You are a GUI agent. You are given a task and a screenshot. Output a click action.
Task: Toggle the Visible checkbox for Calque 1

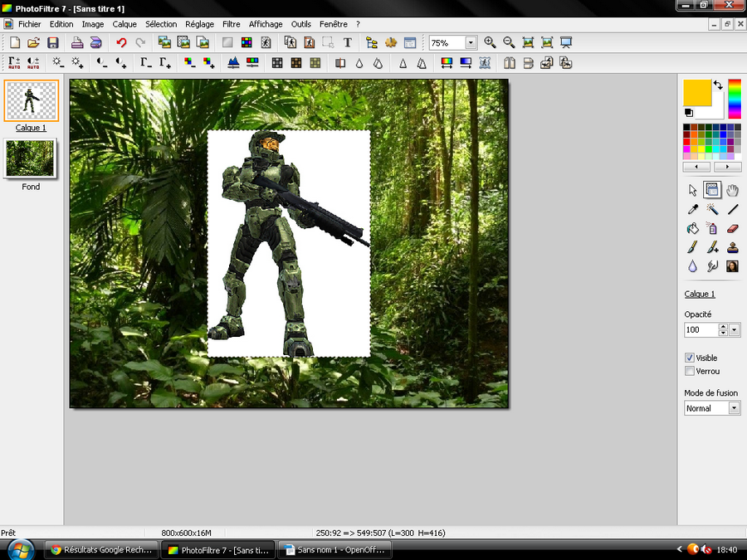pos(690,358)
